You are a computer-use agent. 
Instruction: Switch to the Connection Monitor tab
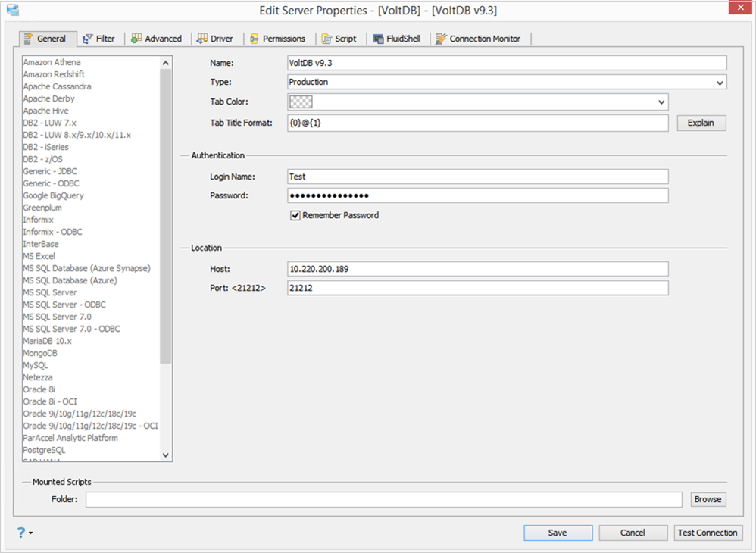(x=478, y=39)
